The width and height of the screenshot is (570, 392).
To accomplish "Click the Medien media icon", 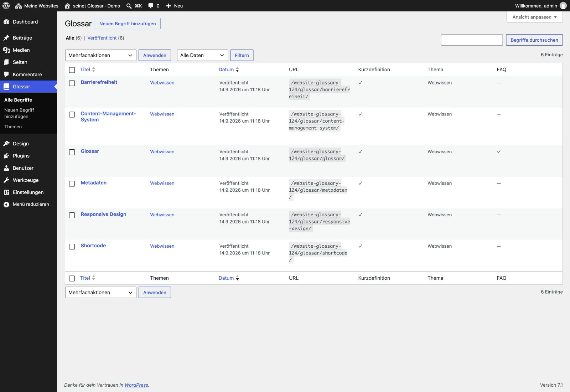I will 6,50.
